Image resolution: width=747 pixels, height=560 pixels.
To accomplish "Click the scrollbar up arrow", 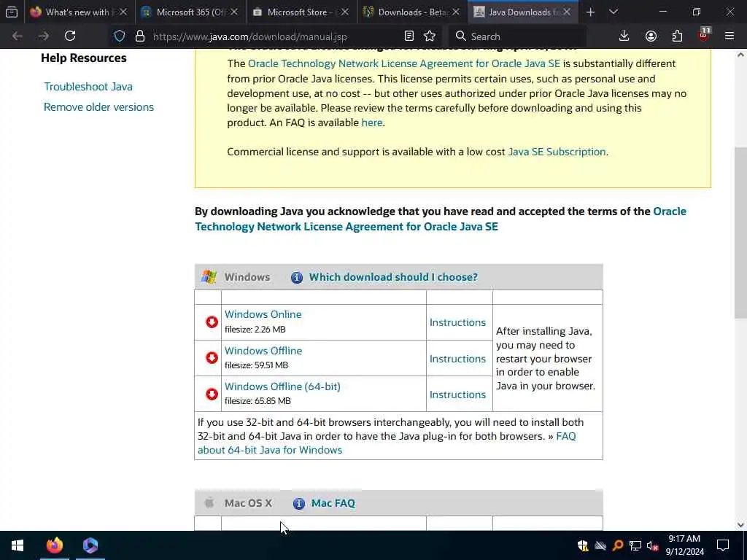I will click(741, 55).
